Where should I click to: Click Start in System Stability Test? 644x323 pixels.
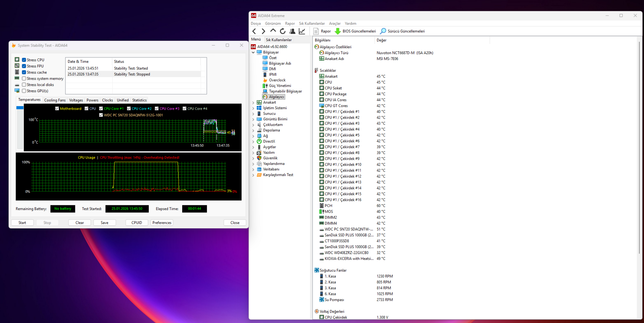(x=22, y=223)
